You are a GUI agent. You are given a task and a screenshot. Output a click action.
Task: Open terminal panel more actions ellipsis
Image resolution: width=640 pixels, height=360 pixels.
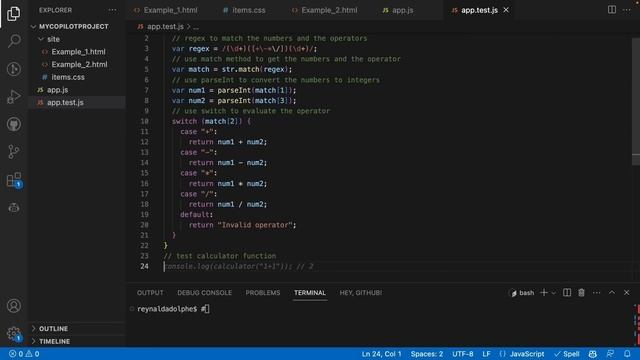[x=596, y=293]
